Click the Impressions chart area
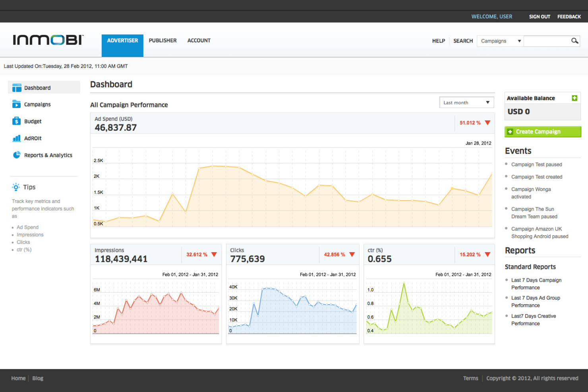The width and height of the screenshot is (588, 392). [156, 308]
